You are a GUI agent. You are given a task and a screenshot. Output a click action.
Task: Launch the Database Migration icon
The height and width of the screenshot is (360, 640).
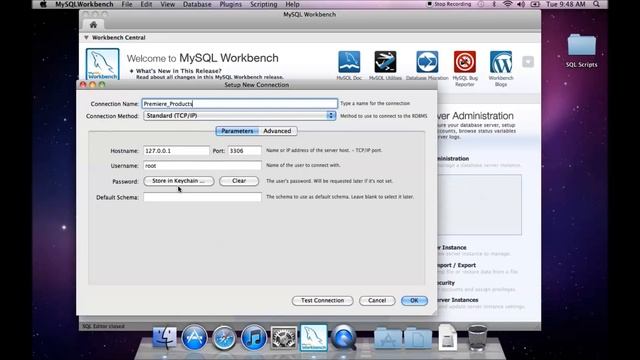click(427, 62)
